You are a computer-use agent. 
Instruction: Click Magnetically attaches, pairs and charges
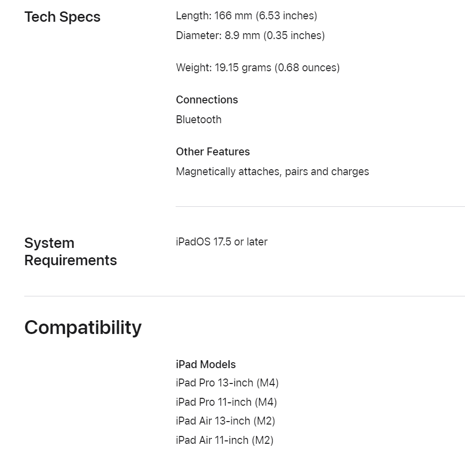(x=273, y=172)
